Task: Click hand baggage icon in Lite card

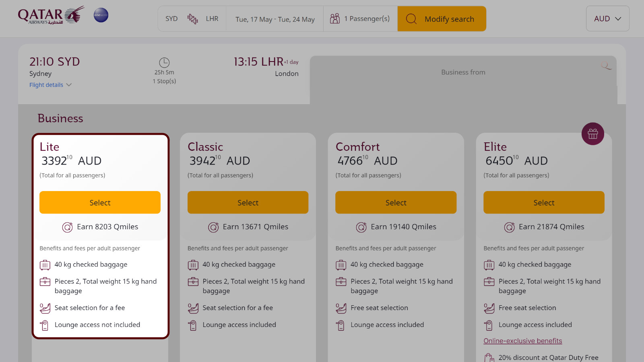Action: pyautogui.click(x=45, y=282)
